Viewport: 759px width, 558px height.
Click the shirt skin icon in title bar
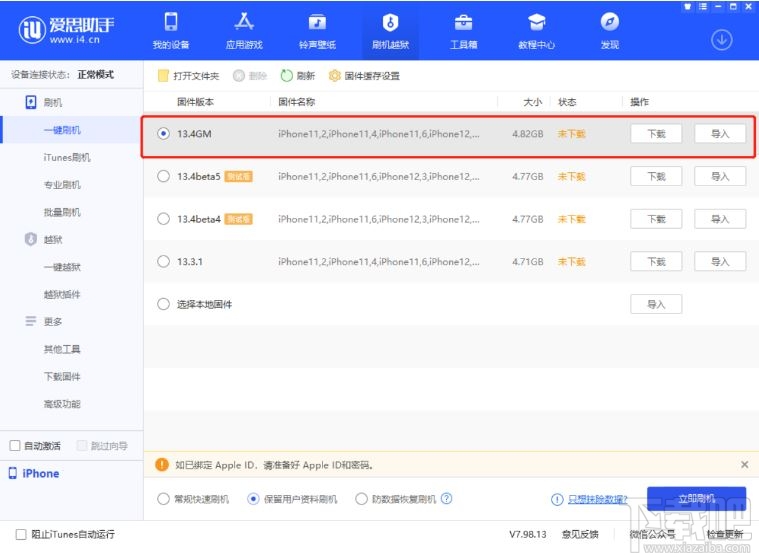tap(687, 6)
